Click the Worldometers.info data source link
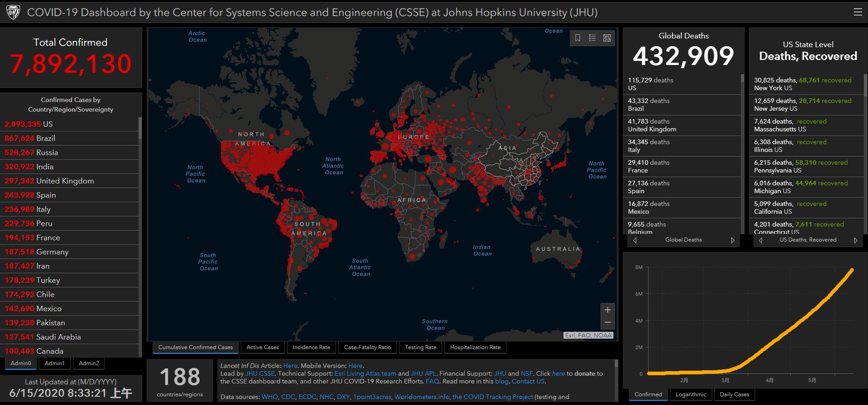The height and width of the screenshot is (405, 868). (421, 397)
